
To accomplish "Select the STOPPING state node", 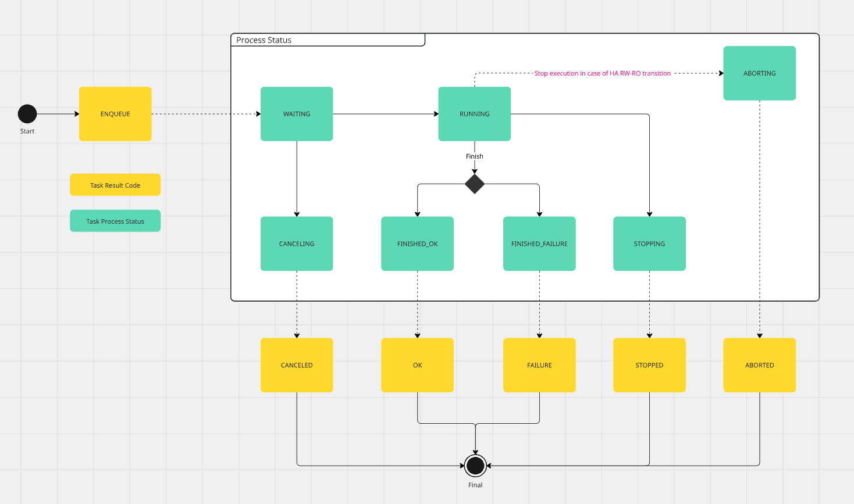I will click(x=649, y=244).
